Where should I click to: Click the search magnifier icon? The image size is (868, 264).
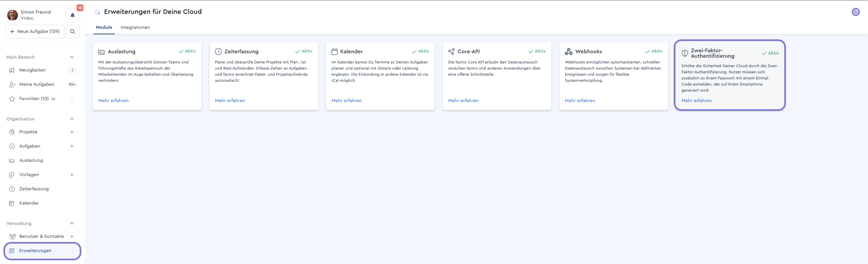pos(73,32)
